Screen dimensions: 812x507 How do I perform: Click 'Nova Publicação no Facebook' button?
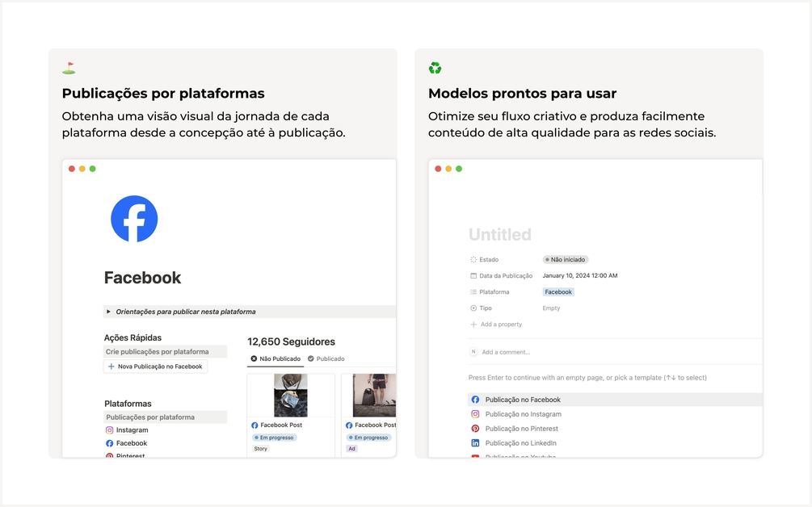coord(155,367)
